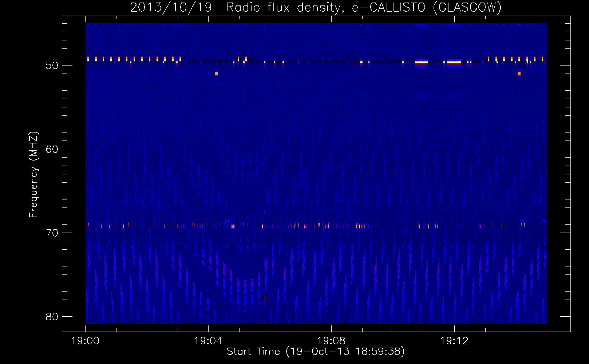Click the longest bright burst near 50 MHz
589x364 pixels.
pyautogui.click(x=454, y=62)
